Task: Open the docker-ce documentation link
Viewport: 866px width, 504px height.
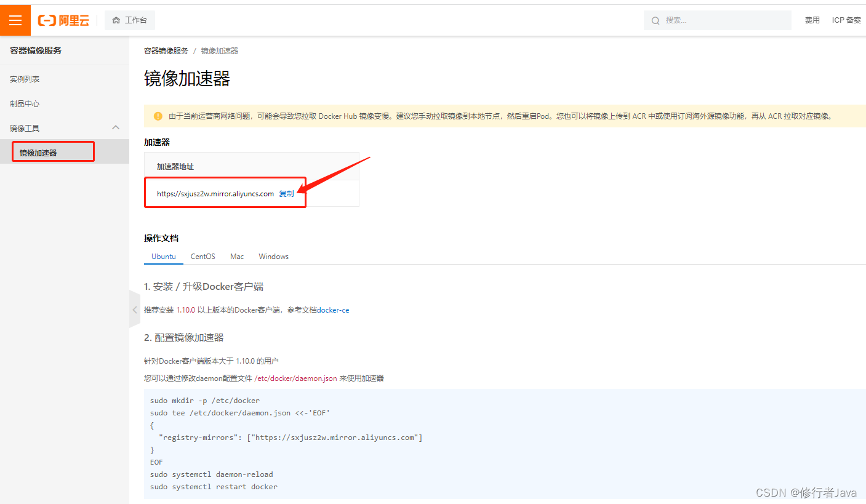Action: (333, 310)
